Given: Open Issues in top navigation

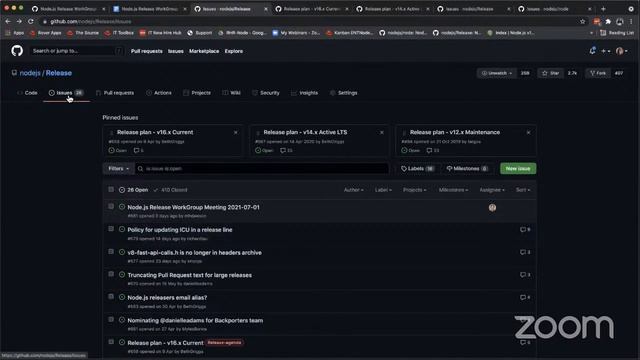Looking at the screenshot, I should tap(176, 51).
